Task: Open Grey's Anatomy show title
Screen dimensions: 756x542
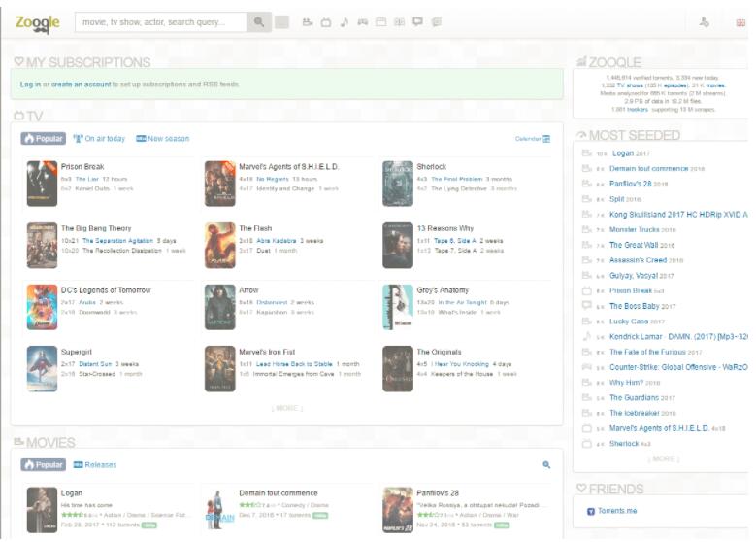Action: pos(443,290)
